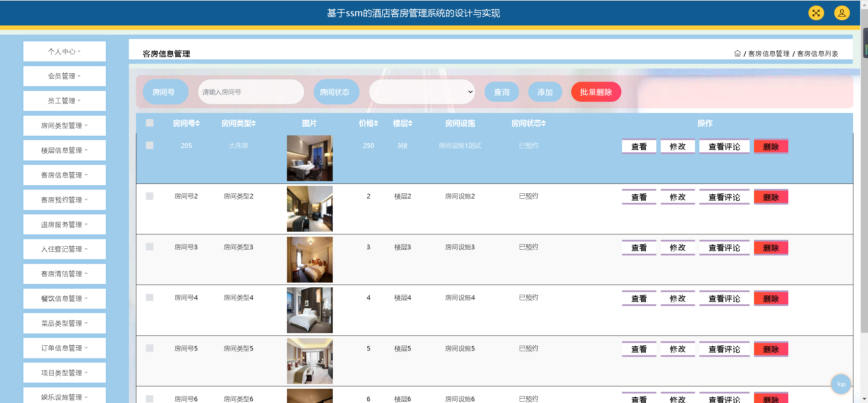
Task: Click 查看评论 for room 205
Action: pyautogui.click(x=724, y=147)
